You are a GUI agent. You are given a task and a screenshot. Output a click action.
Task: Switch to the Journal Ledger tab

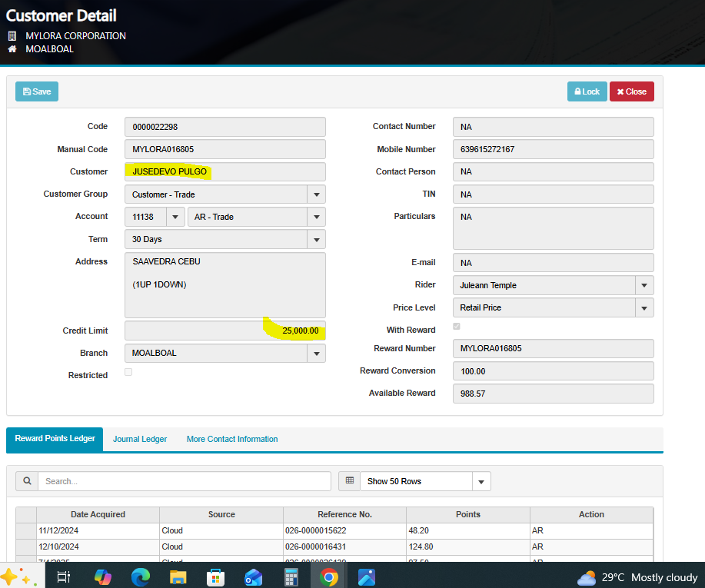140,439
